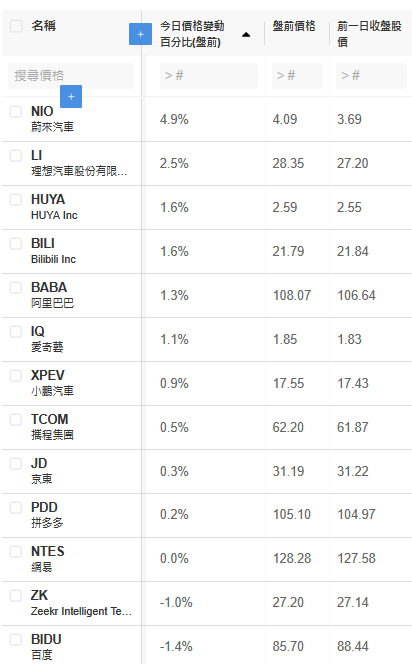Image resolution: width=412 pixels, height=664 pixels.
Task: Enable the checkbox next to XPEV
Action: 16,376
